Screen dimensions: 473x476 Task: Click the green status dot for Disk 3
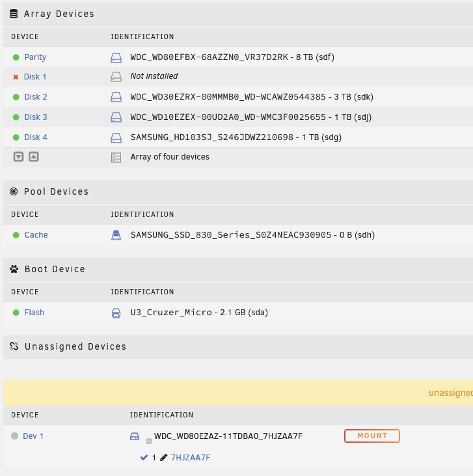click(16, 117)
